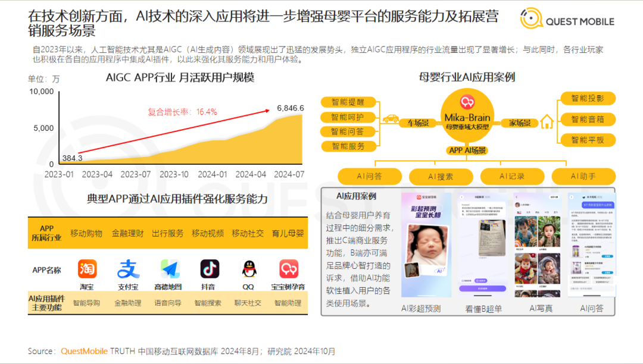
Task: Click the 出行服务 column header
Action: (168, 233)
